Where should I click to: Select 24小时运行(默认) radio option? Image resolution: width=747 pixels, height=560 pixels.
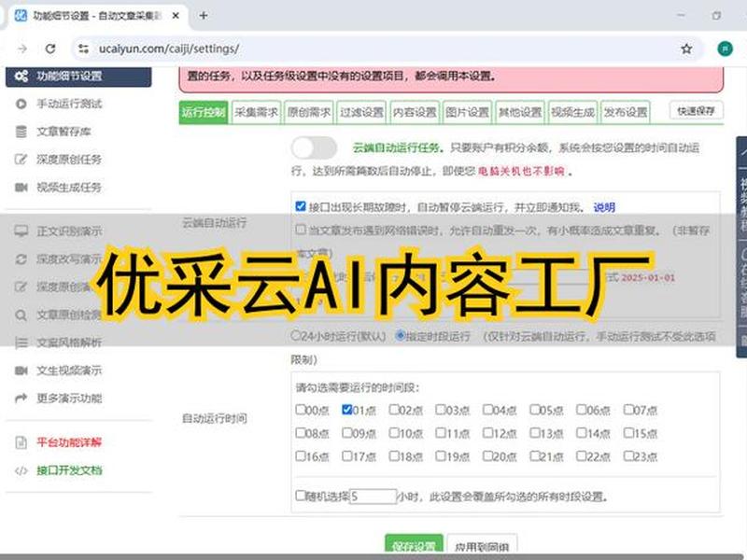295,335
